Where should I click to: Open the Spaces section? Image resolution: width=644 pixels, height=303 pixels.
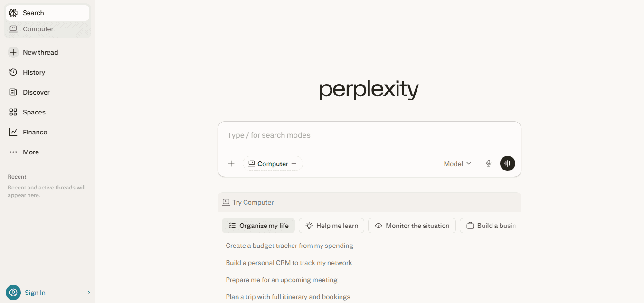pos(34,112)
